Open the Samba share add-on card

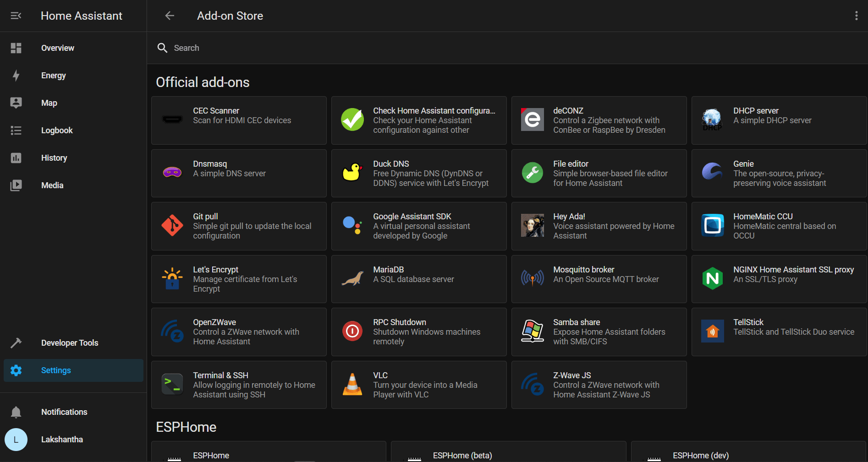pos(599,332)
